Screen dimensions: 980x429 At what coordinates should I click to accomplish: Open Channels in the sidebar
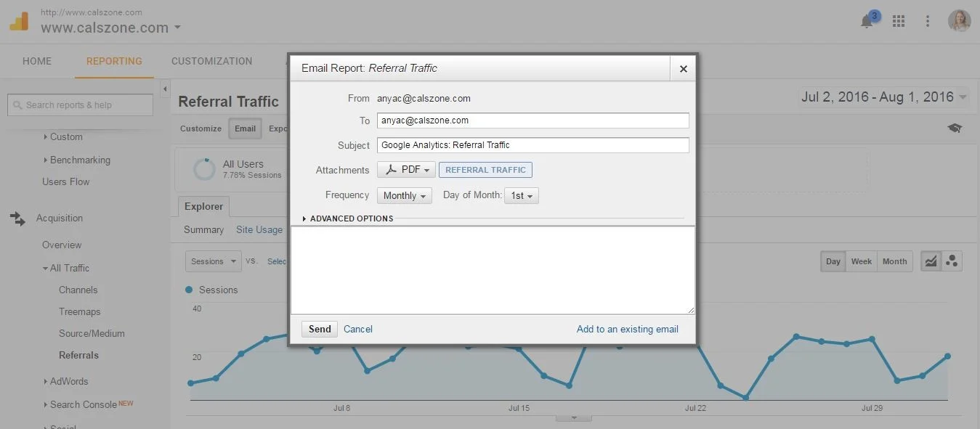(78, 290)
